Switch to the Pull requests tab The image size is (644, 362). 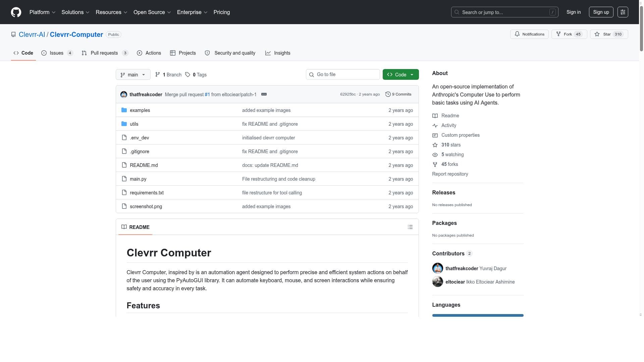104,53
